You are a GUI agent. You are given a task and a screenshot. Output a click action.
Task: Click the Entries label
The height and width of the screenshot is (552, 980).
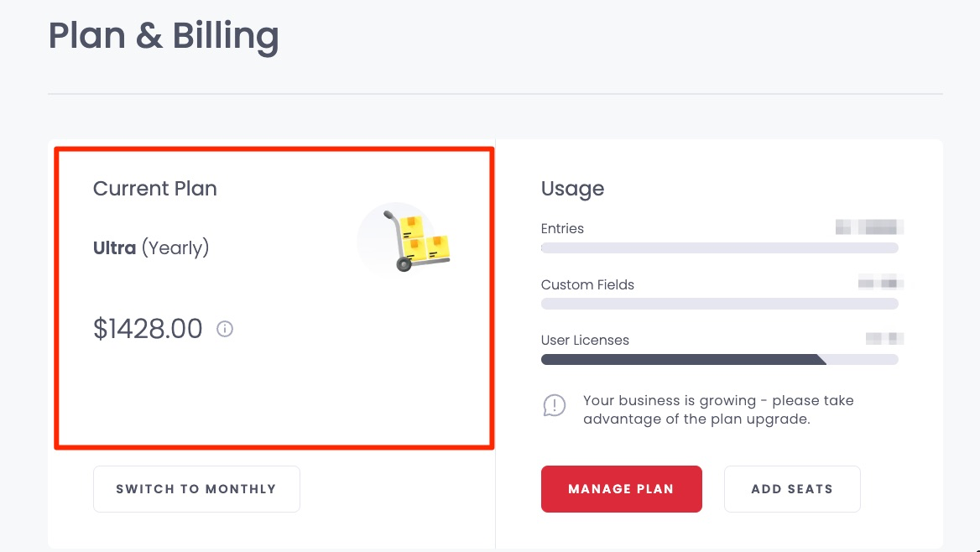coord(562,229)
